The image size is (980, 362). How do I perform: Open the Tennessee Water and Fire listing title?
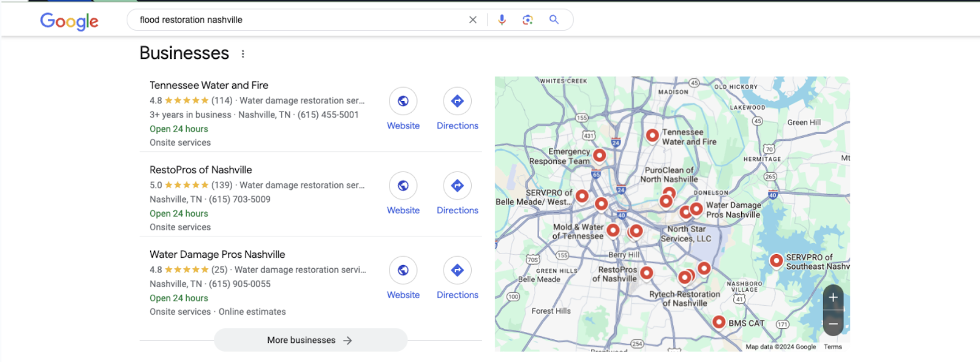click(209, 85)
